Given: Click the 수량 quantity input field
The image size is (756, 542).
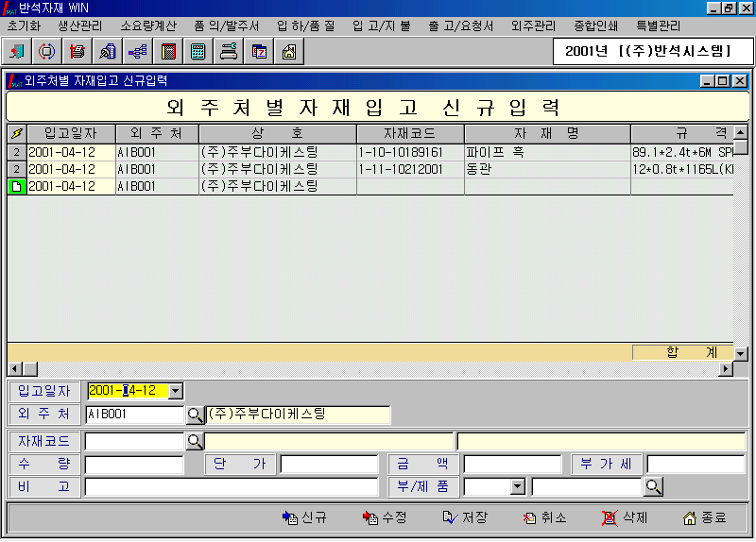Looking at the screenshot, I should pos(134,465).
